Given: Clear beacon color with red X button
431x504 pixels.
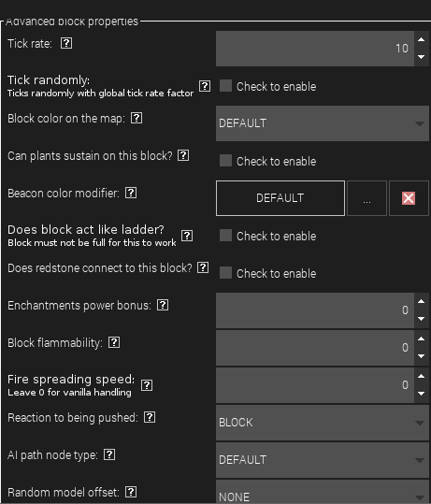Looking at the screenshot, I should click(409, 198).
